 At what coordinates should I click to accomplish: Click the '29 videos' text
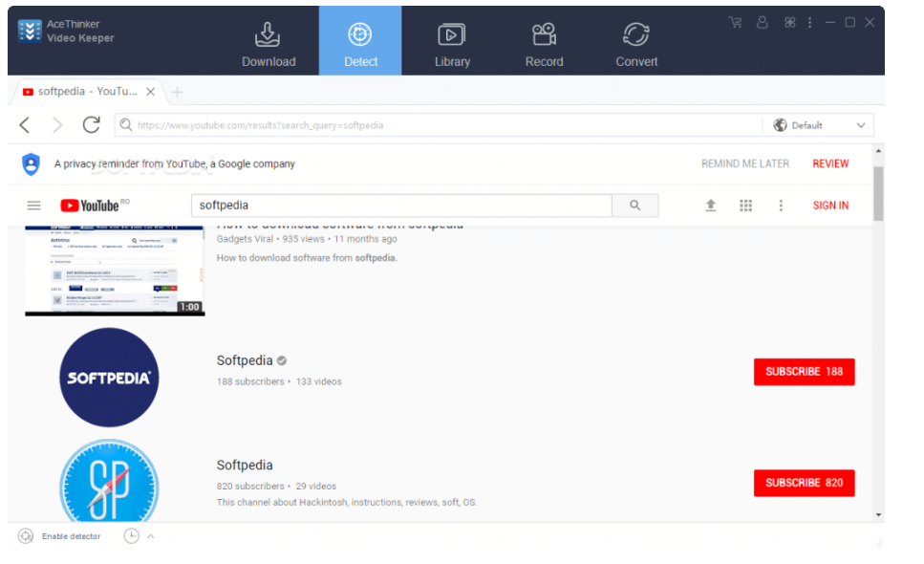pyautogui.click(x=316, y=487)
